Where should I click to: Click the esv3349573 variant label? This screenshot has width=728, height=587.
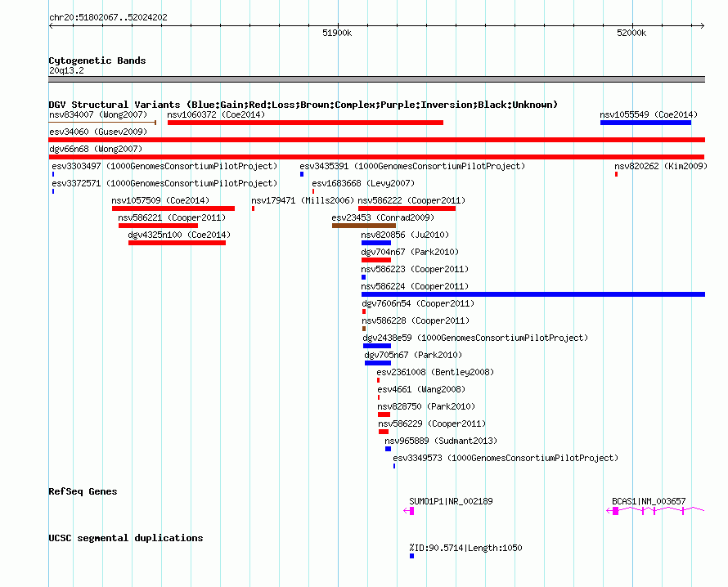click(x=506, y=458)
